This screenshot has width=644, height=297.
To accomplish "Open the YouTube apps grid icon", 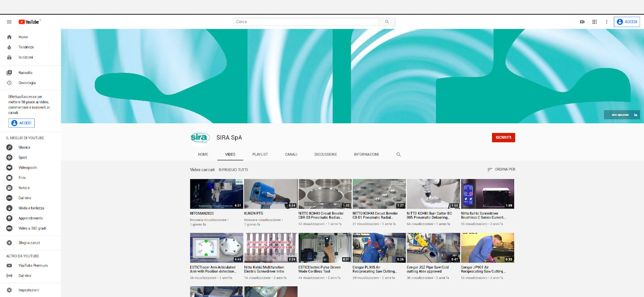I will tap(594, 22).
